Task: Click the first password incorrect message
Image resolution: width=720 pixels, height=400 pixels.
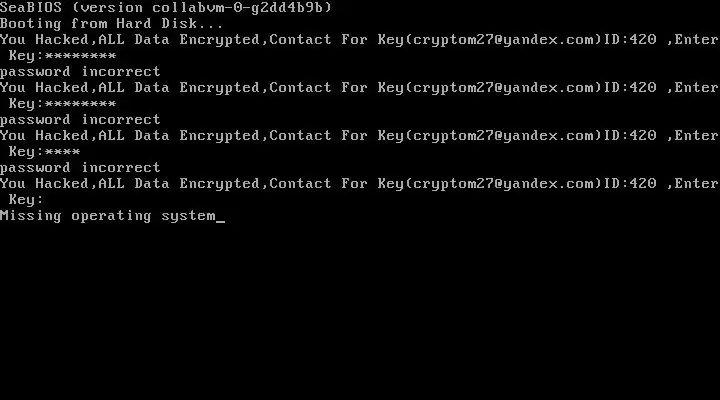Action: click(x=80, y=72)
